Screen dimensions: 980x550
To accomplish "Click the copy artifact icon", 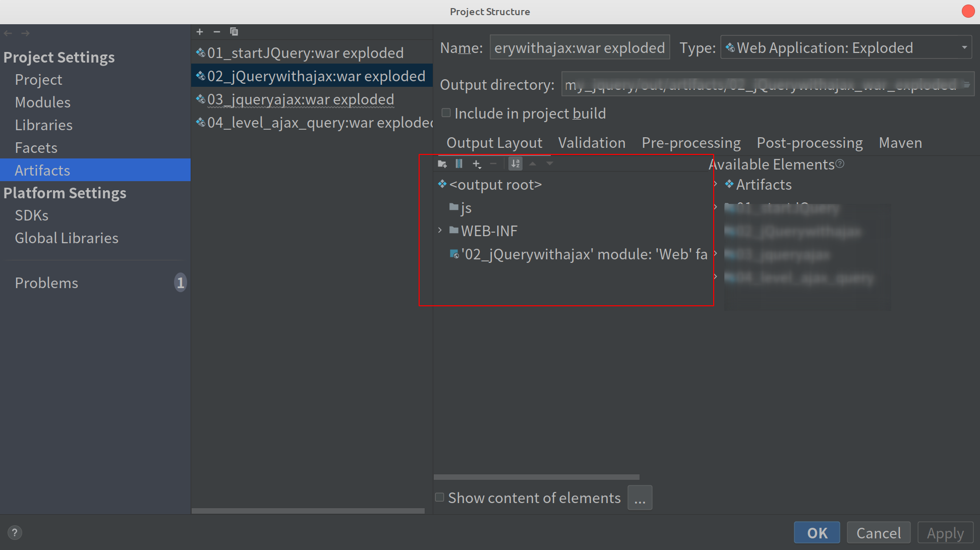I will point(234,32).
